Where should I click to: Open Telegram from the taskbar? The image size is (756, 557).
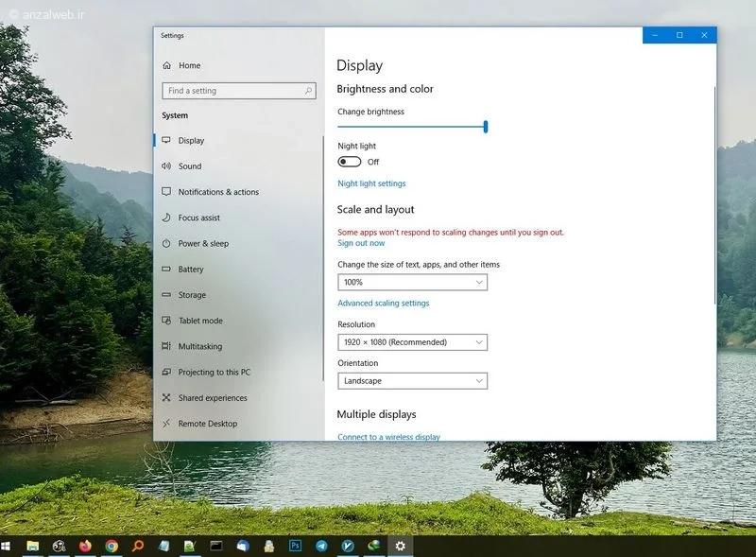coord(321,546)
